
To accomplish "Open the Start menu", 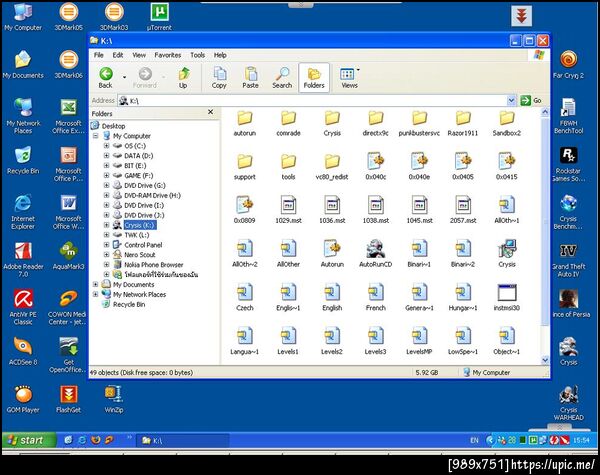I will click(29, 440).
